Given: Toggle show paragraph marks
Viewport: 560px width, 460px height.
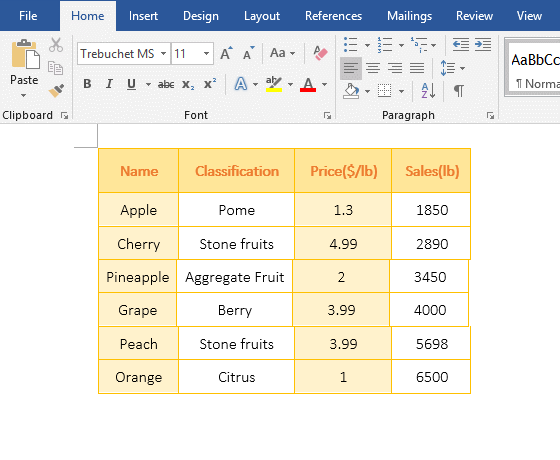Looking at the screenshot, I should pos(459,91).
